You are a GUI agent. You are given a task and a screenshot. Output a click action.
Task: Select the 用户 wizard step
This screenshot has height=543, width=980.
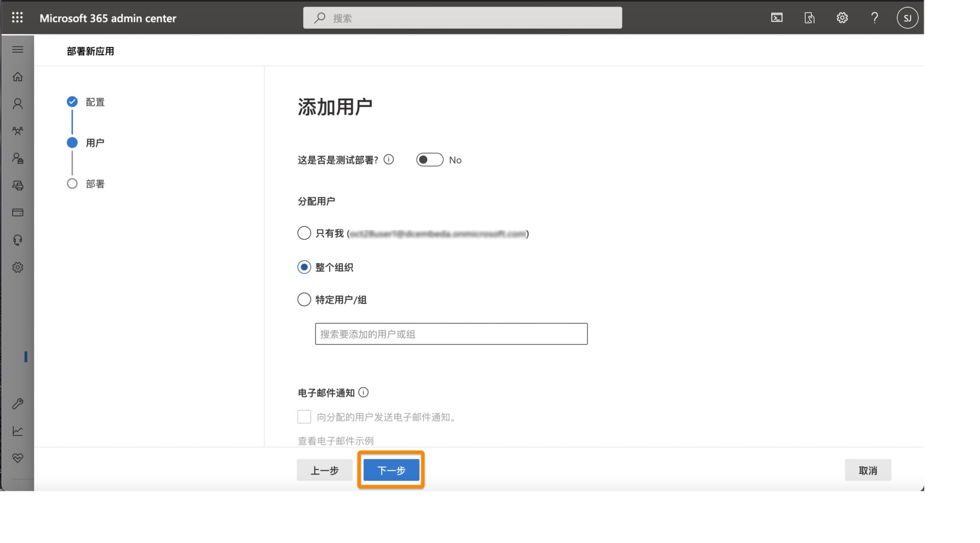point(95,143)
